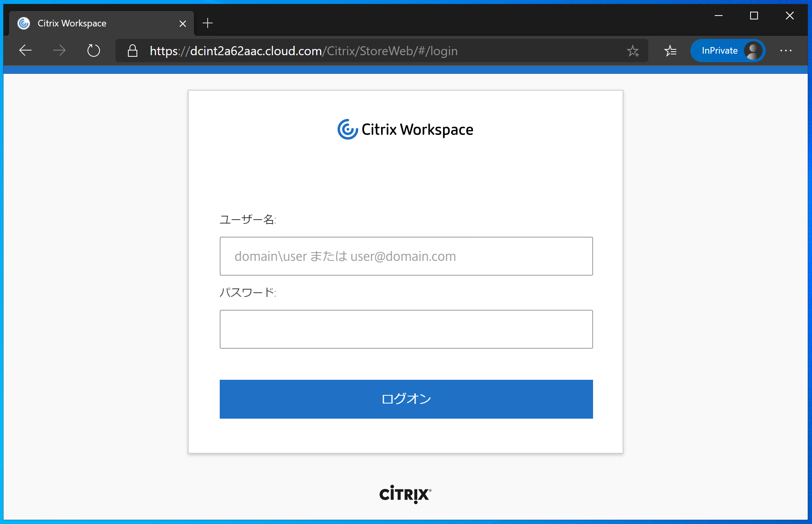Viewport: 812px width, 524px height.
Task: Click the browser forward arrow
Action: click(x=59, y=51)
